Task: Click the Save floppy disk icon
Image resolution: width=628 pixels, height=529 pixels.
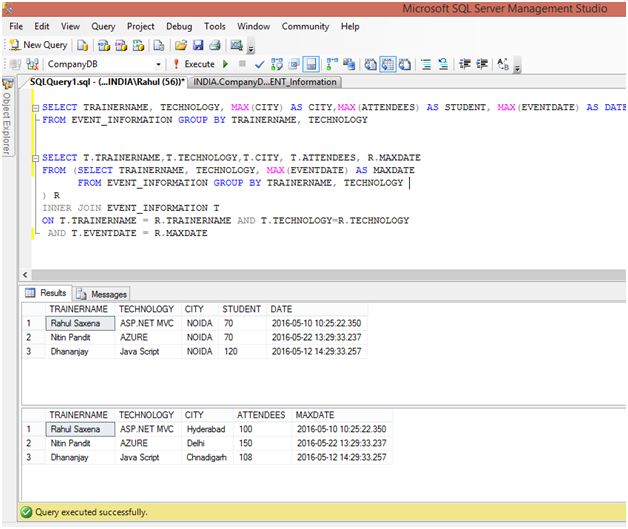Action: pos(198,45)
